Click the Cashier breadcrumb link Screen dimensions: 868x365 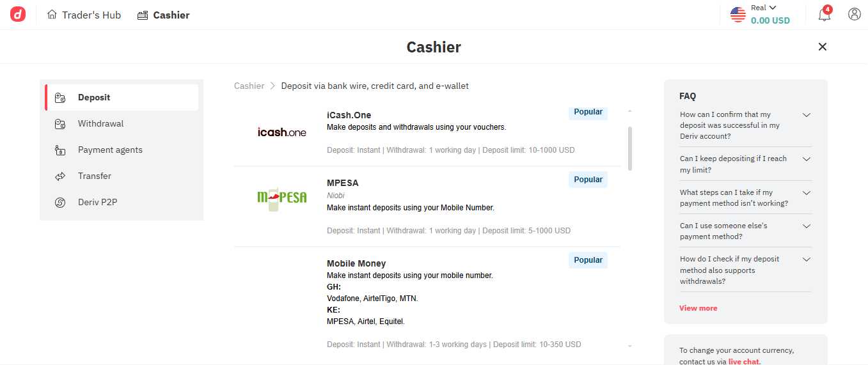coord(249,86)
